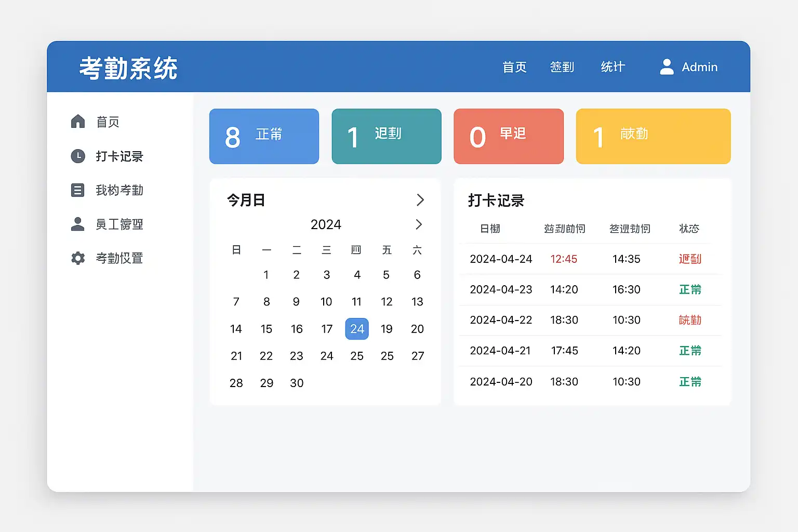Select 首页 in the top navigation bar
798x532 pixels.
point(514,67)
